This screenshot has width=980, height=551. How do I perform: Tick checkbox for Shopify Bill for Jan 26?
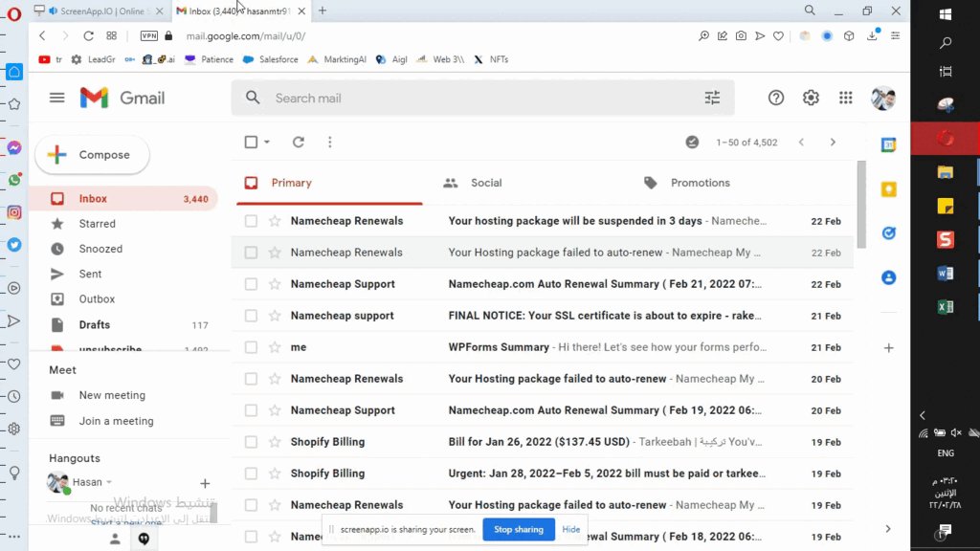(x=251, y=442)
